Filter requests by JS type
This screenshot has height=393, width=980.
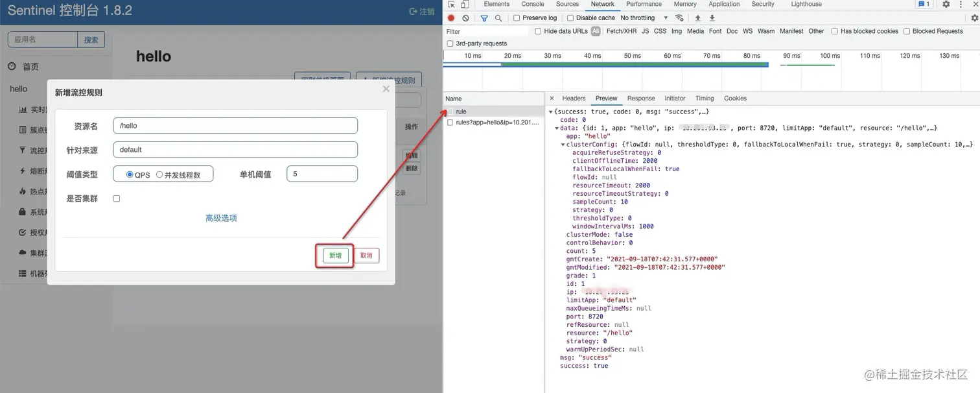(645, 31)
